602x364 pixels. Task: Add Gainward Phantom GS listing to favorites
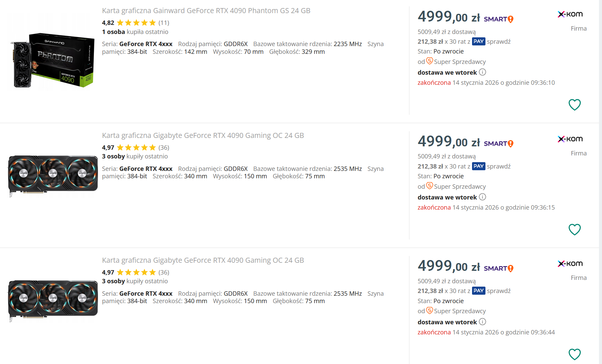click(x=574, y=105)
